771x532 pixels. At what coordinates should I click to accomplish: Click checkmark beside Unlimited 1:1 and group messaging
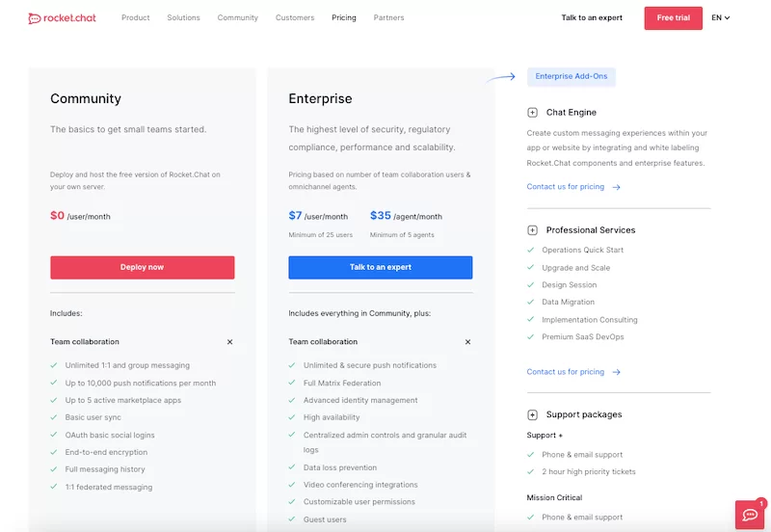coord(54,365)
